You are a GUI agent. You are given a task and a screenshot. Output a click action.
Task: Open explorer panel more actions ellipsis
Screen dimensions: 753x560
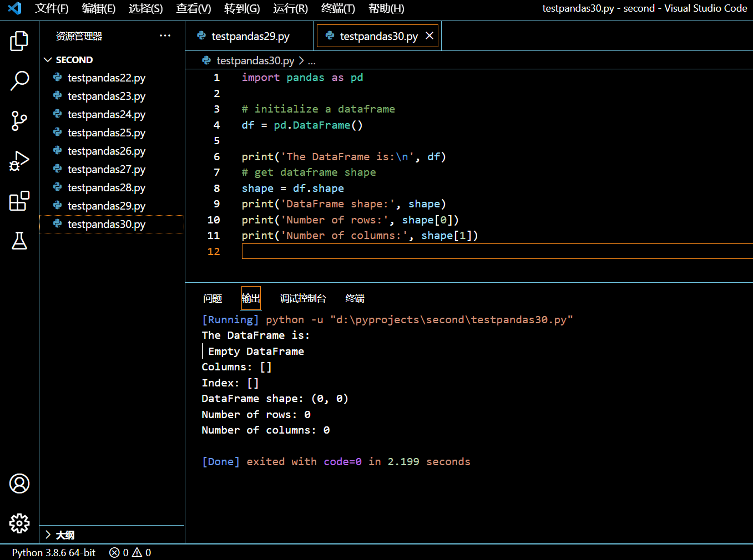coord(165,36)
